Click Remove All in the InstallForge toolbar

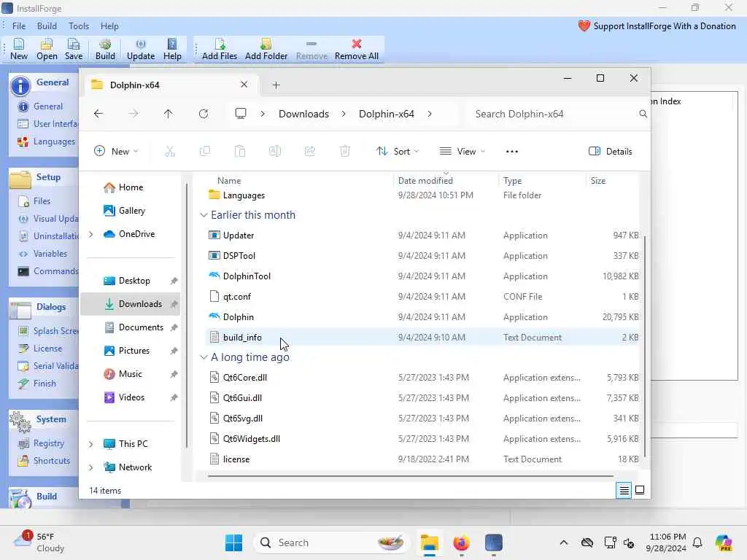[356, 49]
